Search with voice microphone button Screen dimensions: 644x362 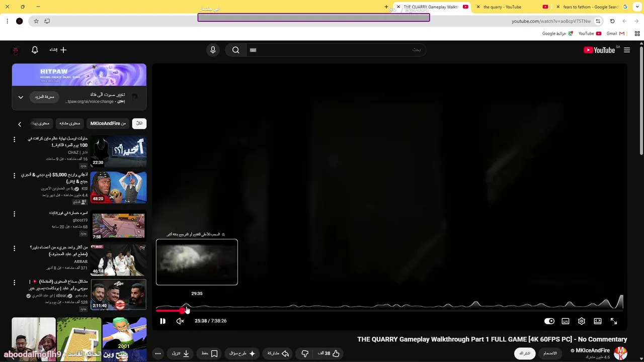[x=213, y=50]
